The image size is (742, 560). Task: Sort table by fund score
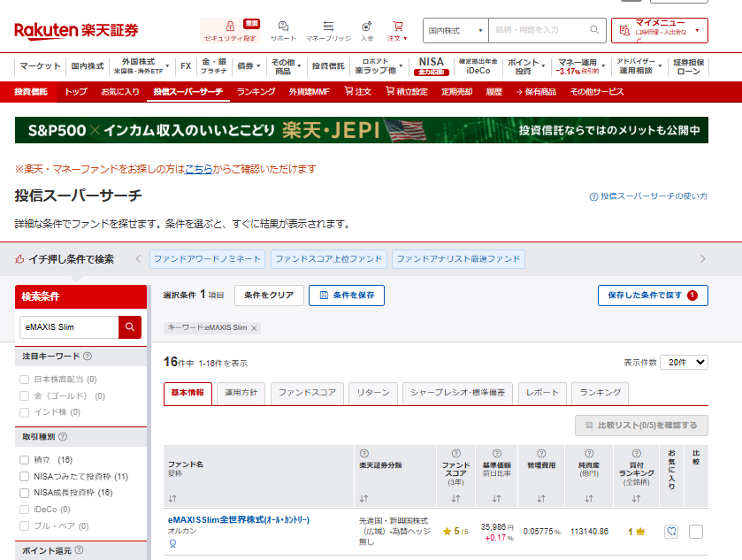point(455,498)
